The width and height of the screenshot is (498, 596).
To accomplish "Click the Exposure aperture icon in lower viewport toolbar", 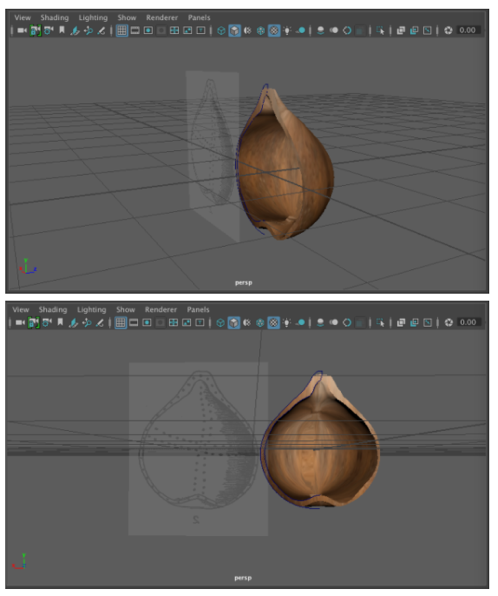I will click(x=449, y=323).
